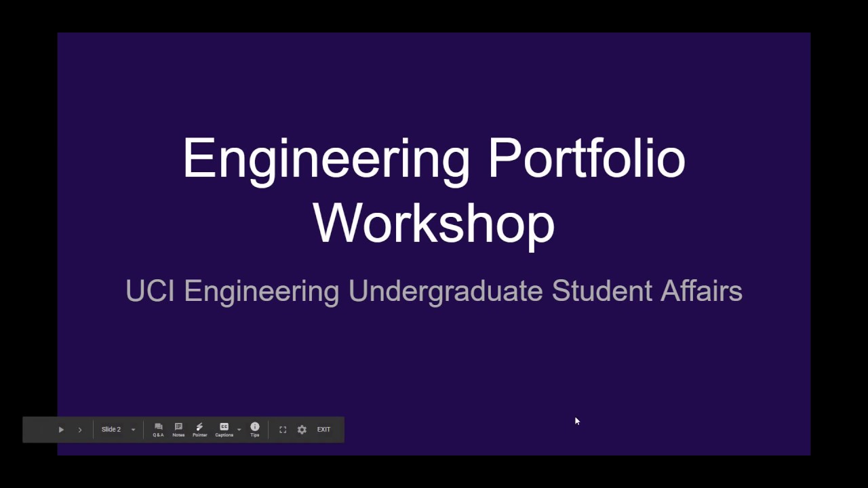Screen dimensions: 868x488
Task: Toggle the laser Pointer
Action: [199, 430]
